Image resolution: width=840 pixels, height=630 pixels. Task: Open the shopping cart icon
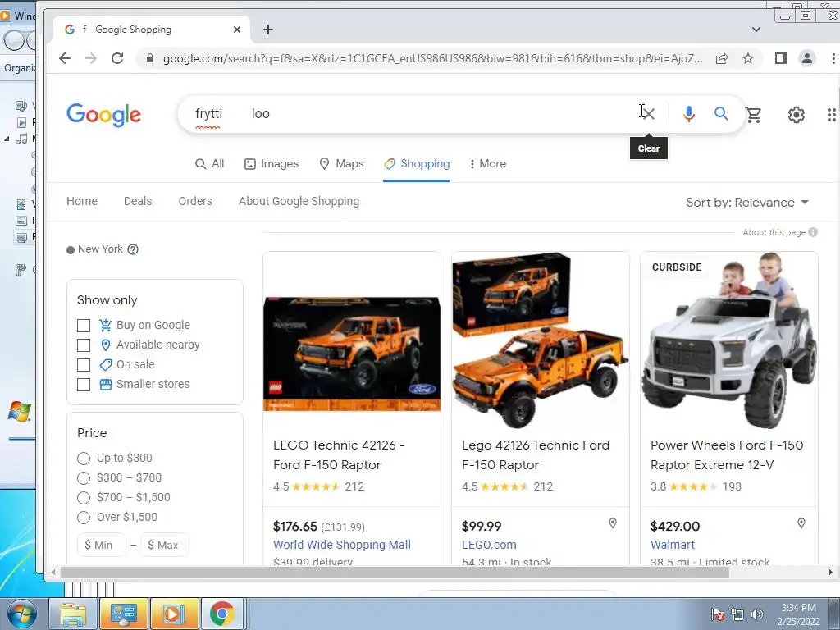(x=753, y=115)
